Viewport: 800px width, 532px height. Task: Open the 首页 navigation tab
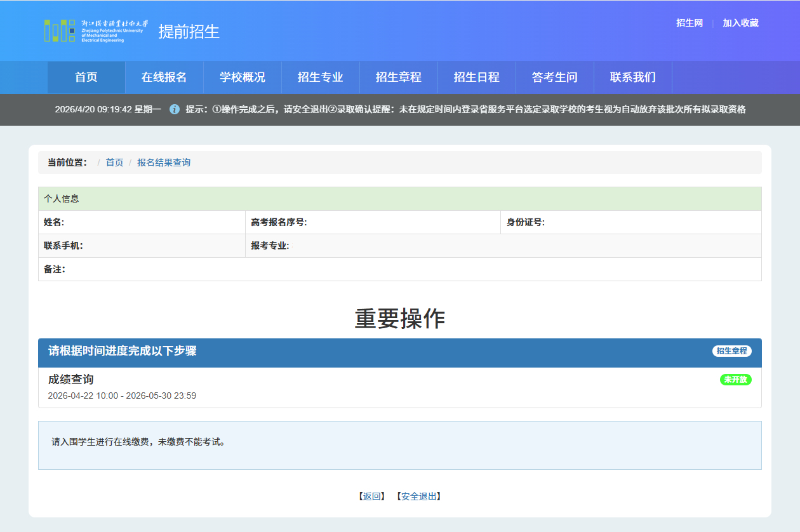point(86,77)
